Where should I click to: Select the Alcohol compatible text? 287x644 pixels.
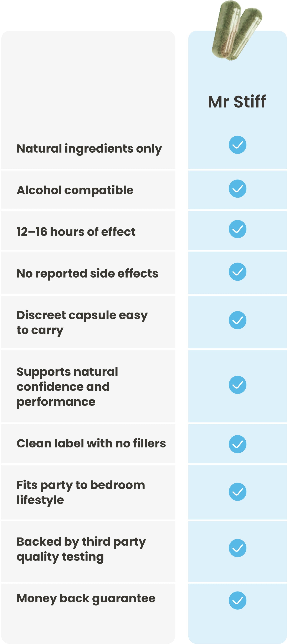(75, 190)
